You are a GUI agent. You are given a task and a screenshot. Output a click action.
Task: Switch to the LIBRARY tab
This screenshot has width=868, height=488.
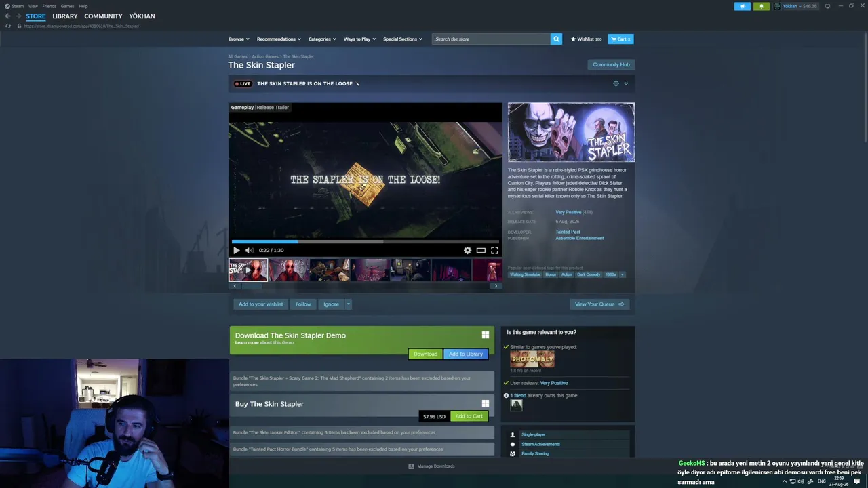(x=65, y=16)
